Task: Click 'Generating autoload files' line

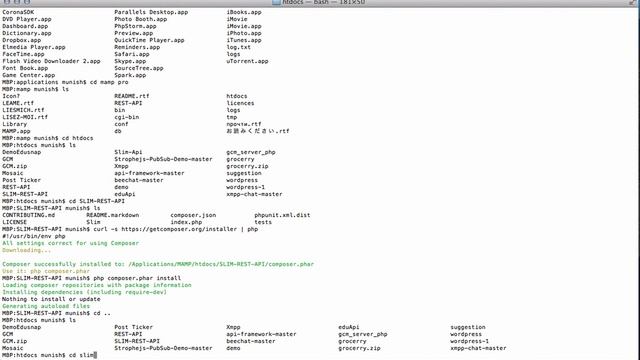Action: coord(46,306)
